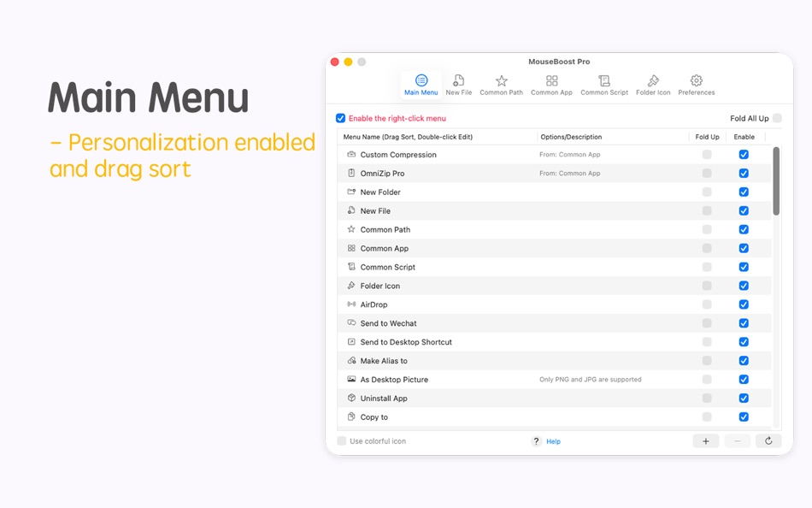Viewport: 812px width, 508px height.
Task: Click the refresh button at bottom right
Action: (768, 440)
